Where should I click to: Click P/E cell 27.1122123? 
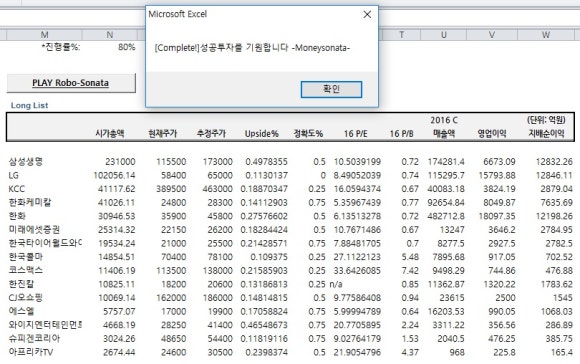click(x=357, y=257)
